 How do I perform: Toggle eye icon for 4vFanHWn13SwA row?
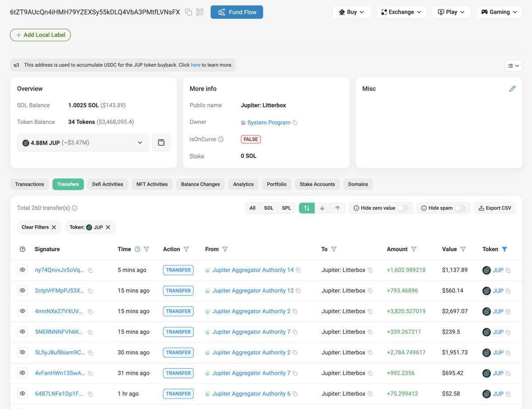tap(23, 373)
